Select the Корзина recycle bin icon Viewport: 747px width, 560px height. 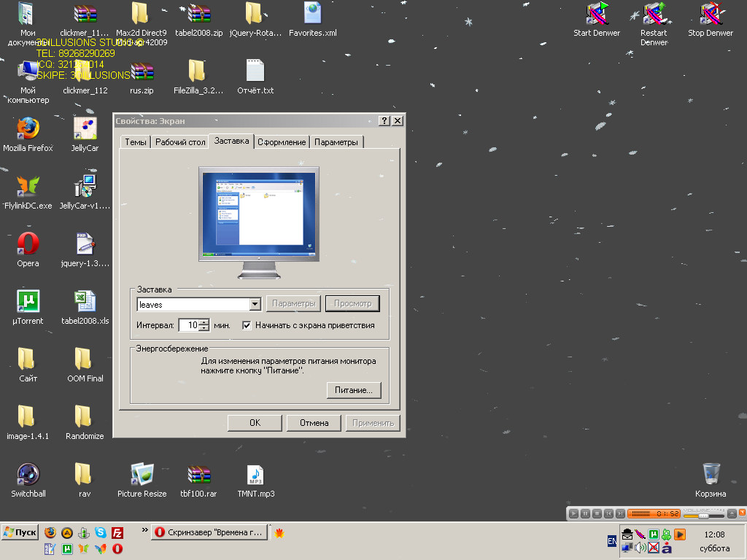click(711, 474)
